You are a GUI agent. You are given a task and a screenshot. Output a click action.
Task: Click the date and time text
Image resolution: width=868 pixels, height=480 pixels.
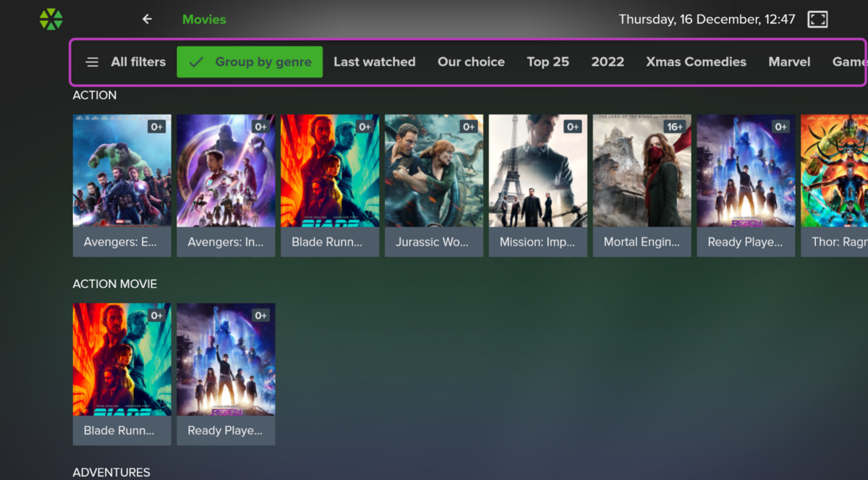[707, 20]
